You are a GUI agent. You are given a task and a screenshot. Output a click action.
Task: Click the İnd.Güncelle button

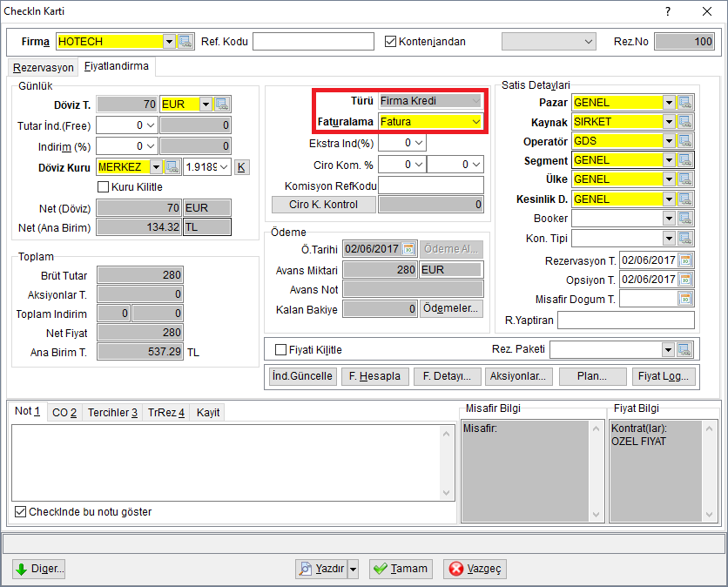302,376
